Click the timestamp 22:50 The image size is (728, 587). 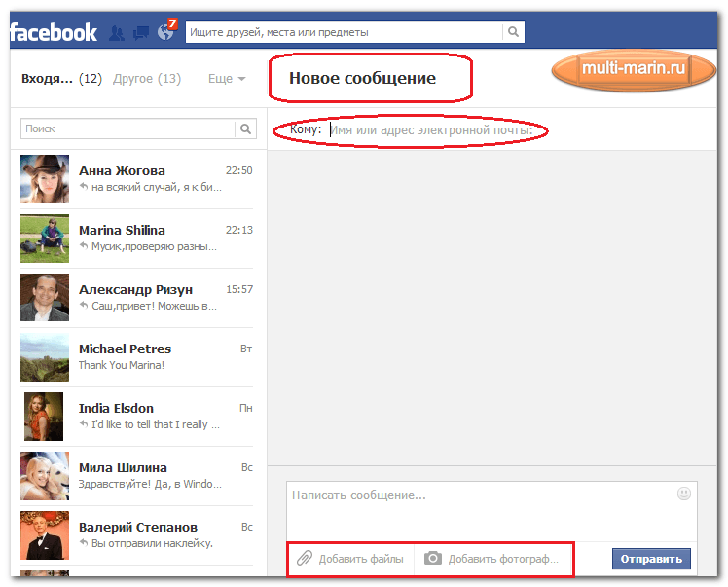pos(239,170)
